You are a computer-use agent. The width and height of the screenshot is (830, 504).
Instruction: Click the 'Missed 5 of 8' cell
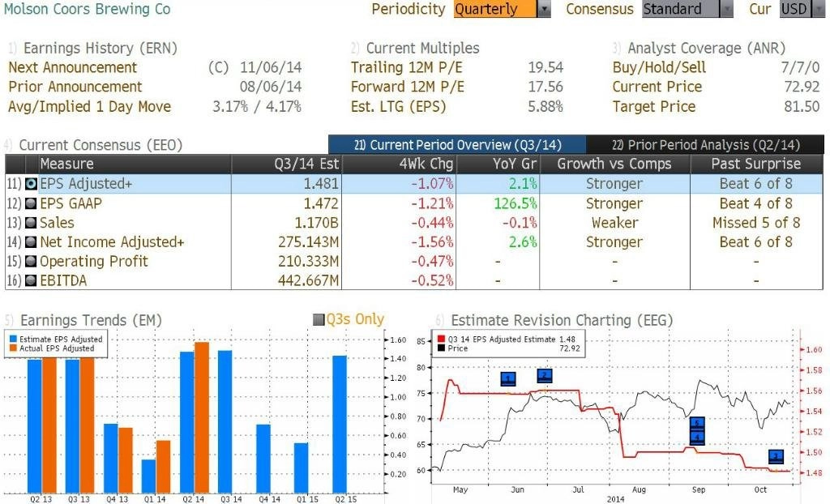click(x=756, y=223)
